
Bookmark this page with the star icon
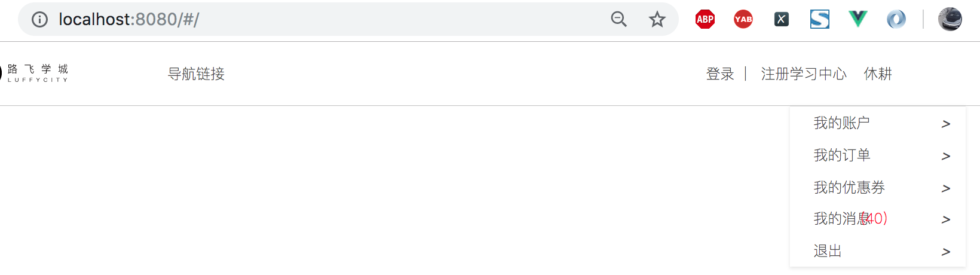click(657, 20)
